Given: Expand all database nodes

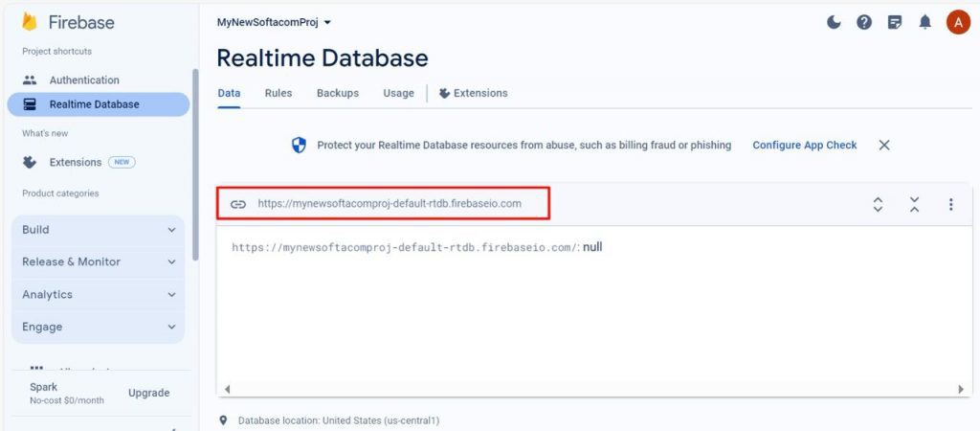Looking at the screenshot, I should coord(879,204).
